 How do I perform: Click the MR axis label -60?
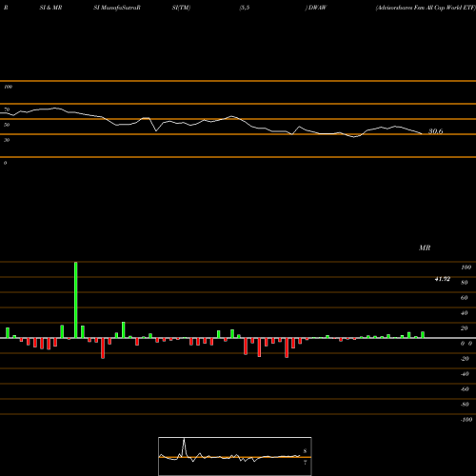coord(465,389)
